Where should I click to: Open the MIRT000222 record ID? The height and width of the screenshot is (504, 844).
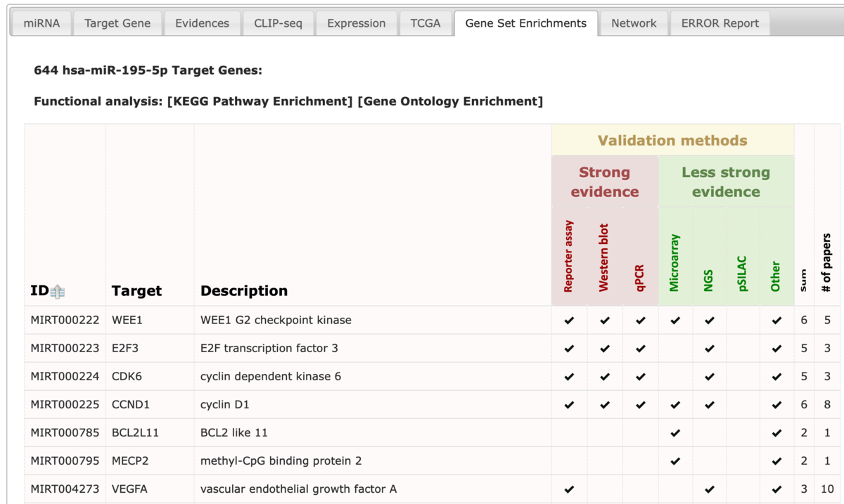click(65, 321)
